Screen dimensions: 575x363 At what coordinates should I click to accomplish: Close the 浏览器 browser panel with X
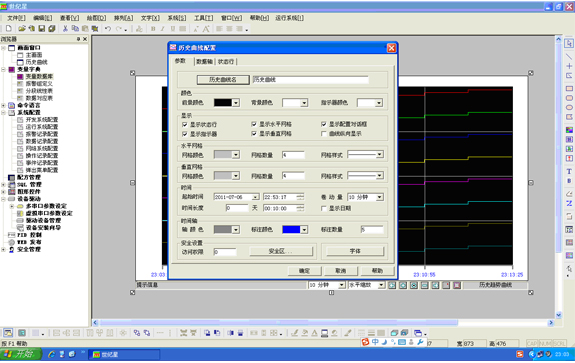(85, 39)
